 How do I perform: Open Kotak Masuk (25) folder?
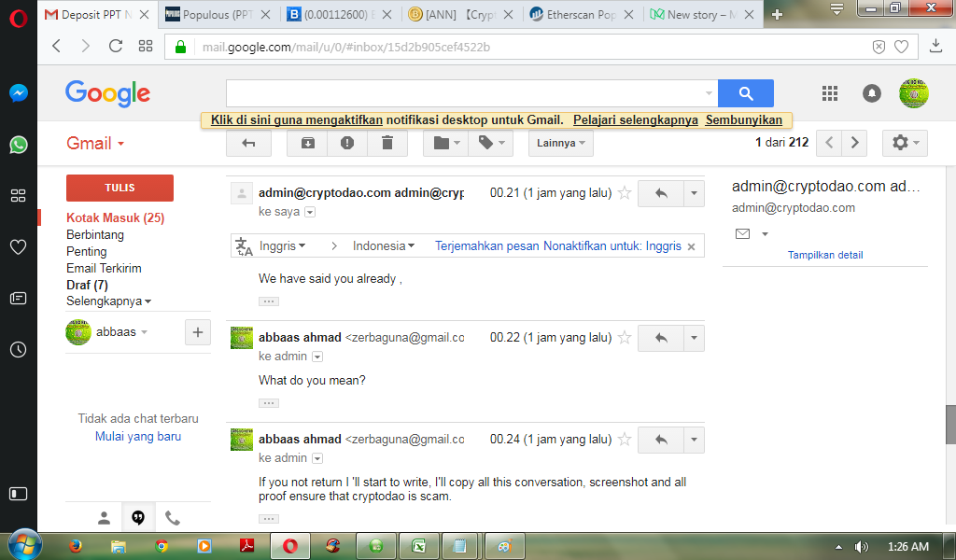[x=115, y=218]
